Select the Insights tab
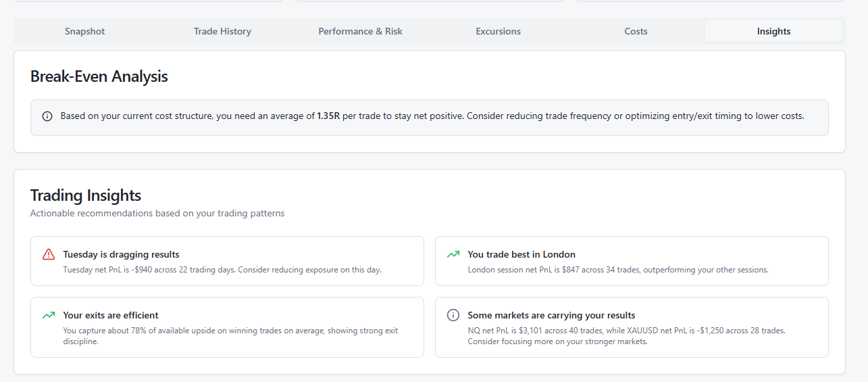 773,31
